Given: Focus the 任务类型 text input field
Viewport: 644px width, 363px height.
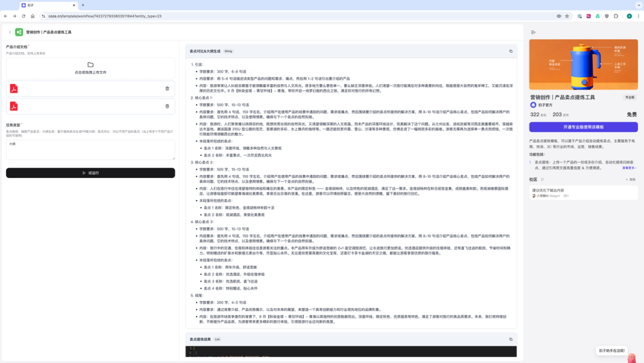Looking at the screenshot, I should (91, 150).
